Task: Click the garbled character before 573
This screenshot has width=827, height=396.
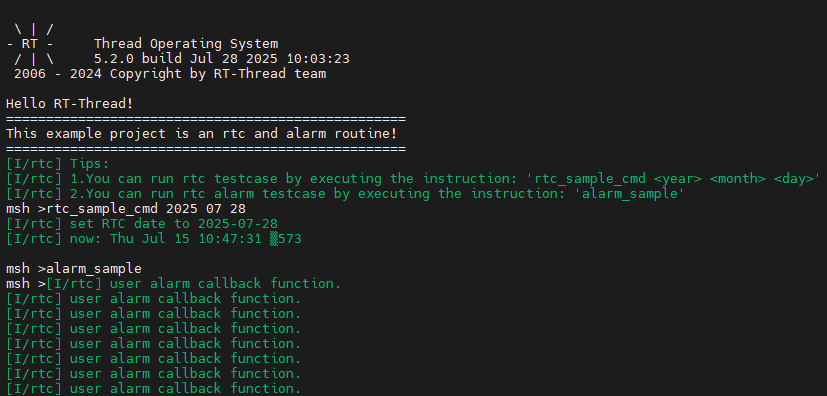Action: click(x=273, y=239)
